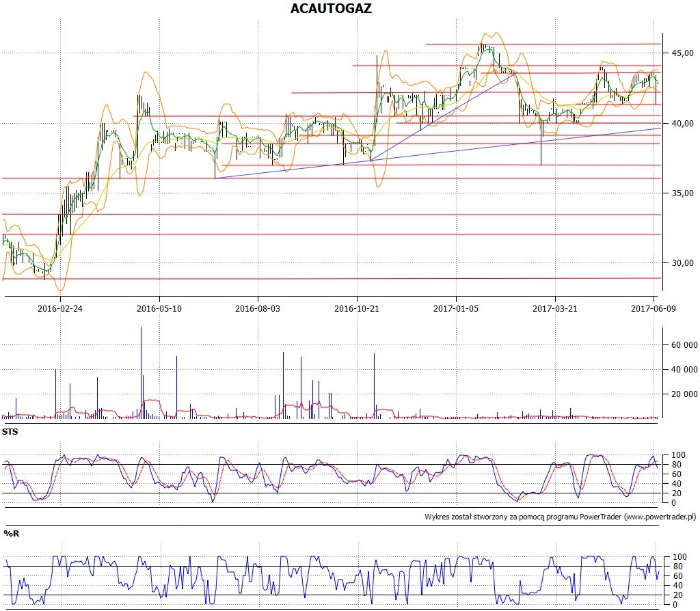
Task: Select the 80 label on STS axis
Action: 676,465
